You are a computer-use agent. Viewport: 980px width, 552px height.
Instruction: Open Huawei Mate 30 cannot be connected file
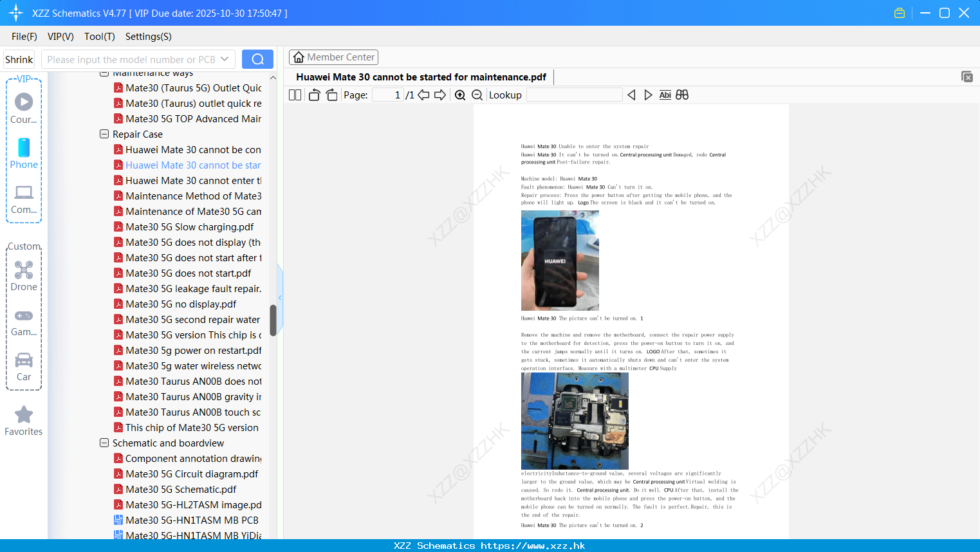[x=188, y=150]
